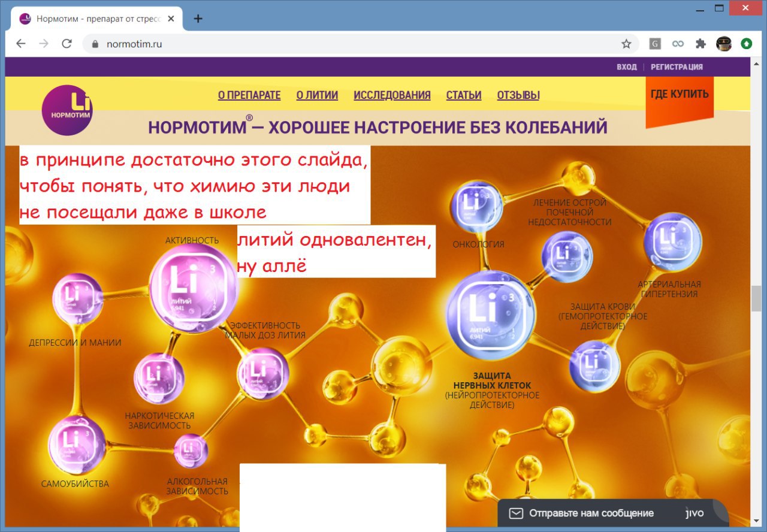Open Отправьте нам сообщение chat widget
Viewport: 767px width, 532px height.
[613, 513]
